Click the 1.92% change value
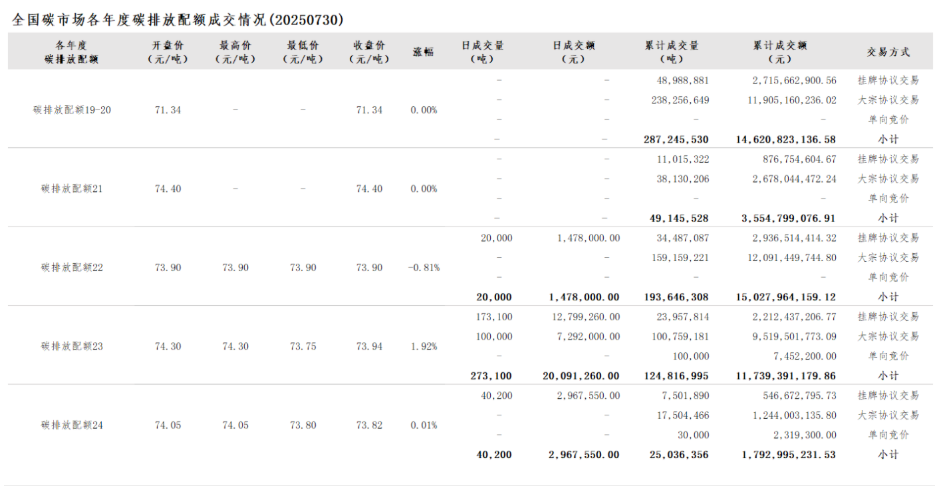 pos(423,346)
